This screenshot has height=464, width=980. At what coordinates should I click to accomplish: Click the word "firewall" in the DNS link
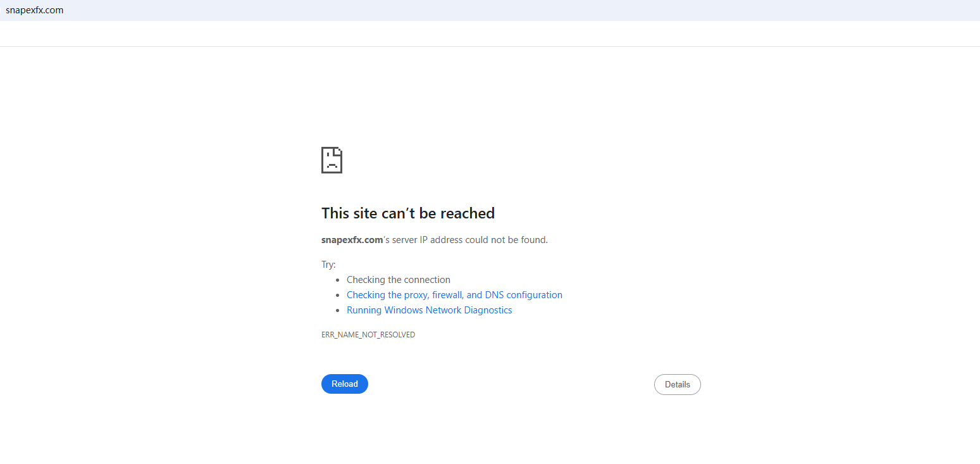[447, 295]
